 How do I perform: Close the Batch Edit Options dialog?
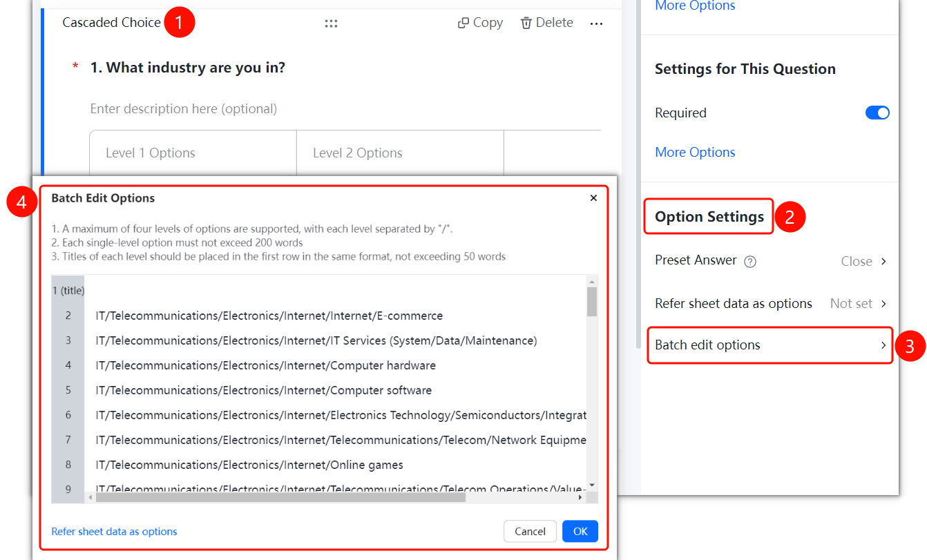point(593,198)
